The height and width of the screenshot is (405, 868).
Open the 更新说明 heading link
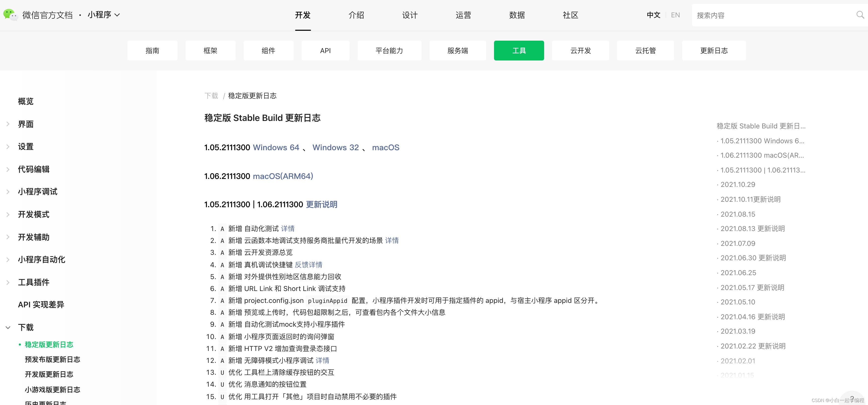[x=321, y=204]
